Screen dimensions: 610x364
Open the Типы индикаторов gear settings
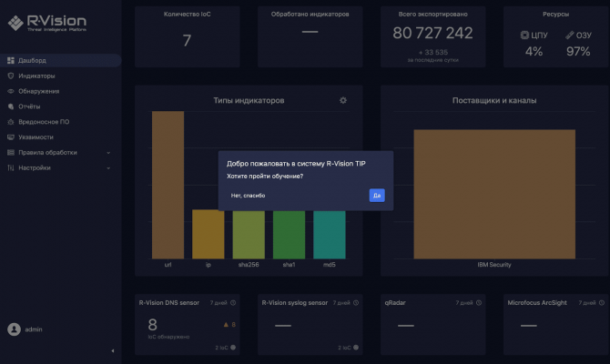(342, 100)
